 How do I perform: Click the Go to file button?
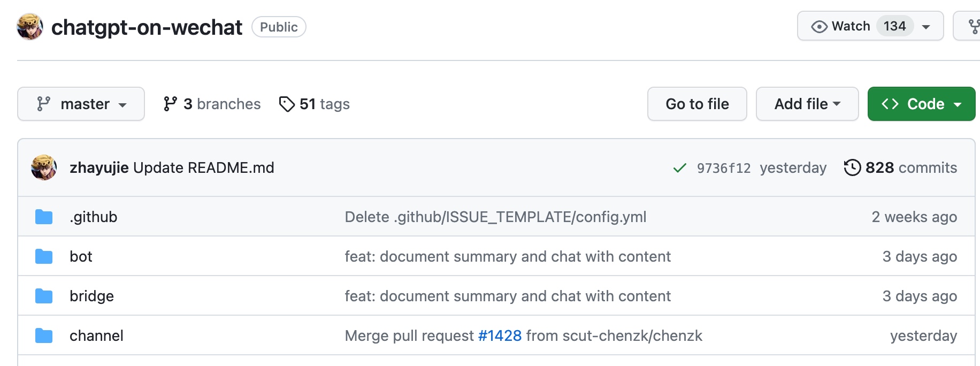(x=697, y=104)
